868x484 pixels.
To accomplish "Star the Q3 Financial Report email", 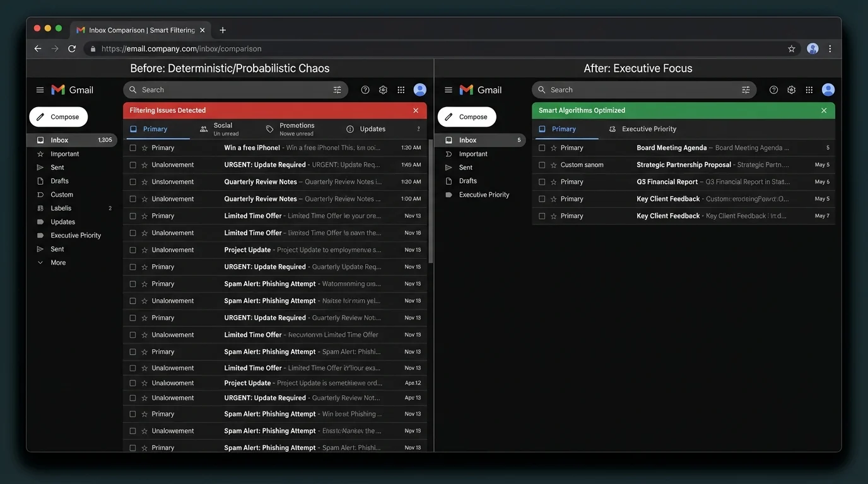I will pyautogui.click(x=554, y=181).
